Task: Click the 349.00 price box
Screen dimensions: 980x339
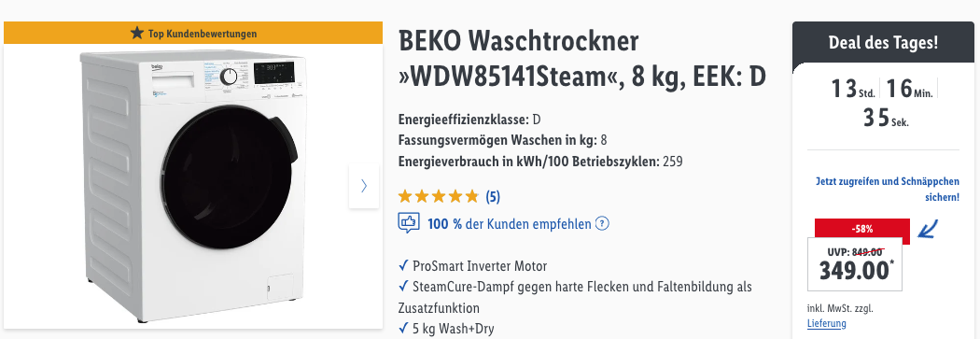Action: 853,264
